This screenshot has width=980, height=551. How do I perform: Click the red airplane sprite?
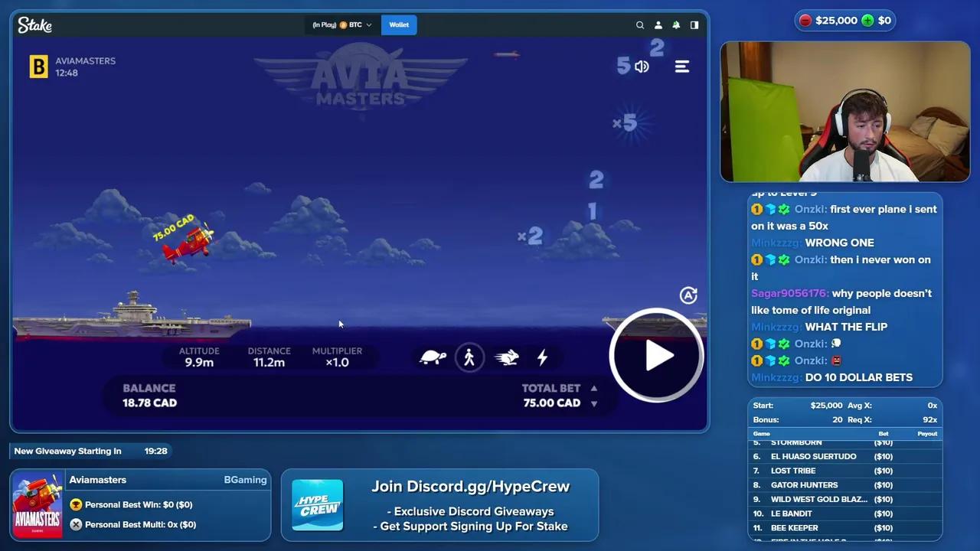tap(188, 243)
